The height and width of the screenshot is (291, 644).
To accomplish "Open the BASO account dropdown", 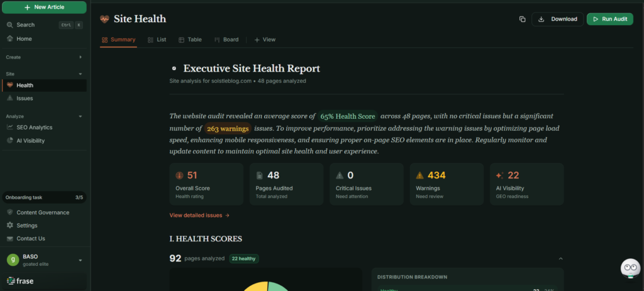I will [80, 260].
